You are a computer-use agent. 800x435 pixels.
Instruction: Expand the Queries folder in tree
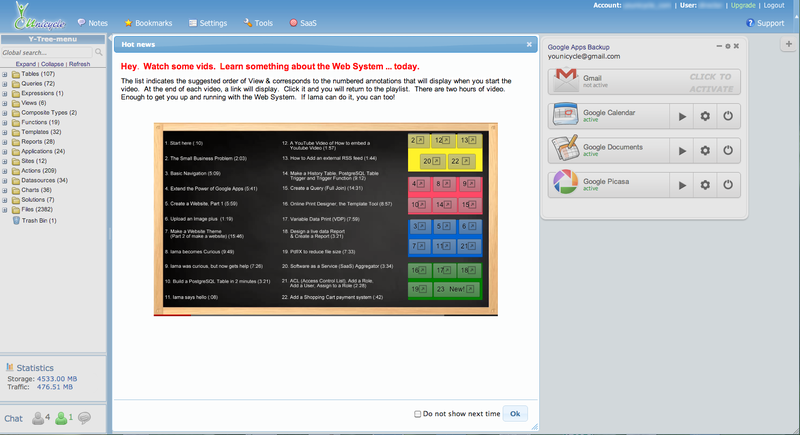pyautogui.click(x=5, y=83)
